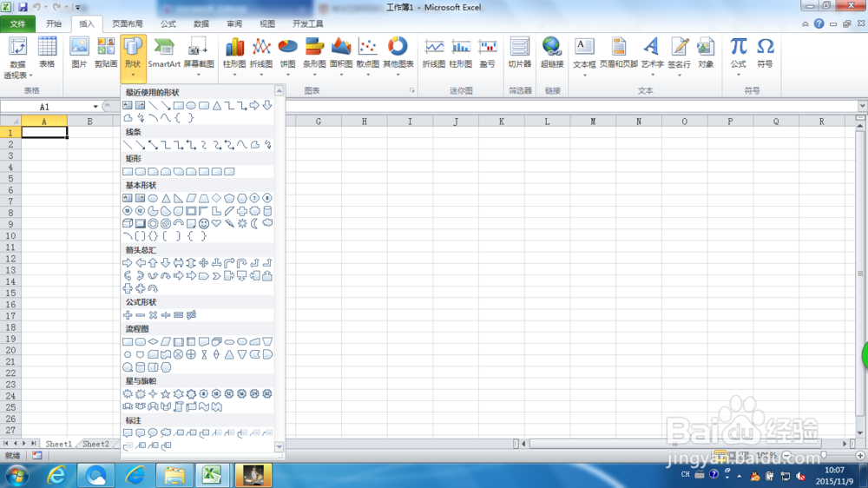This screenshot has height=488, width=868.
Task: Insert a 盈亏 win/loss sparkline
Action: coord(487,53)
